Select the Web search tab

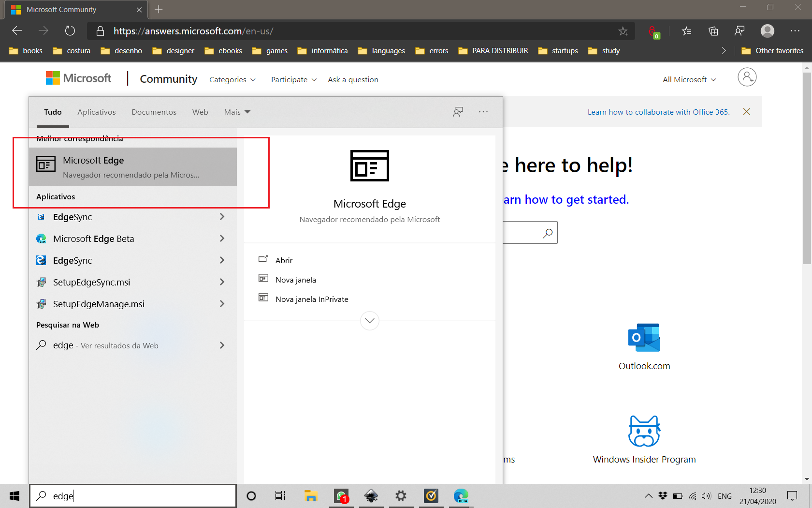tap(200, 112)
